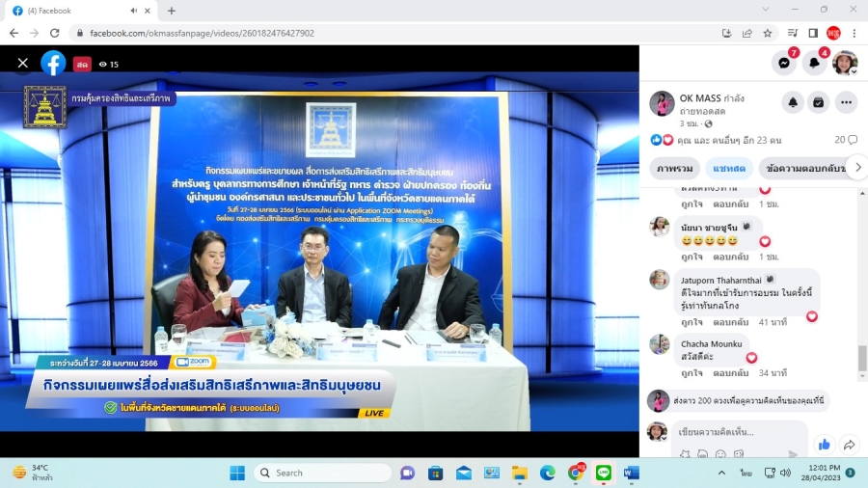868x488 pixels.
Task: Save video using the bookmark icon
Action: point(818,102)
